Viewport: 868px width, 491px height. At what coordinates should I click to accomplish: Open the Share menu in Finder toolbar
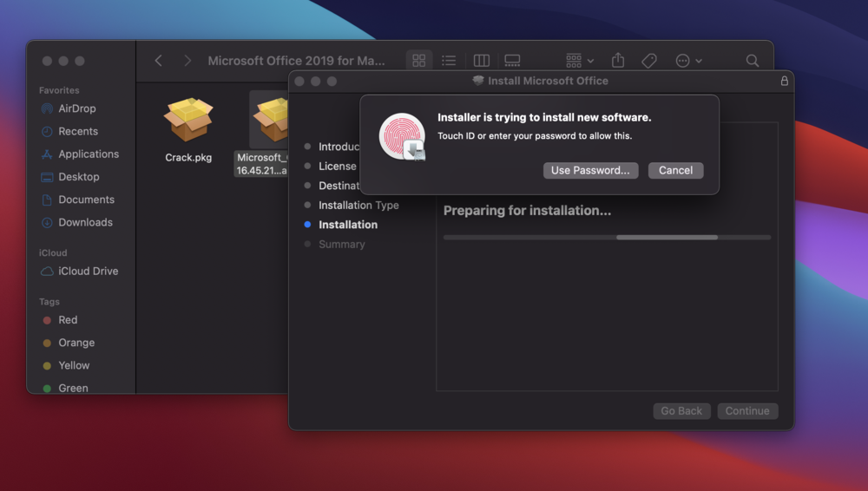(618, 61)
